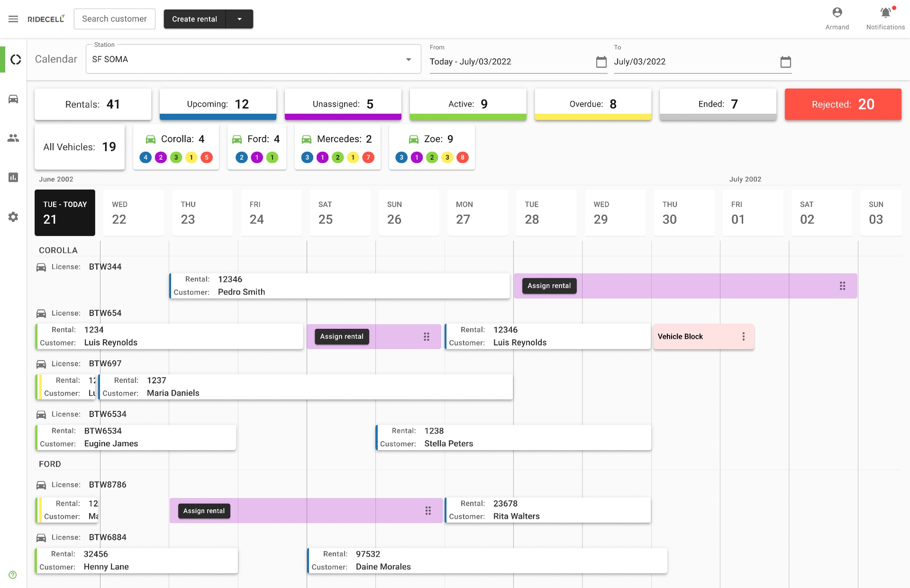Open rental 1237 for Maria Daniels

tap(306, 387)
